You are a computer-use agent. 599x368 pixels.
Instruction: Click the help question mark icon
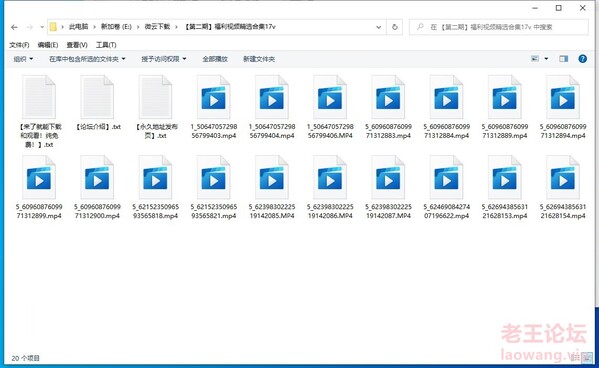pyautogui.click(x=582, y=58)
